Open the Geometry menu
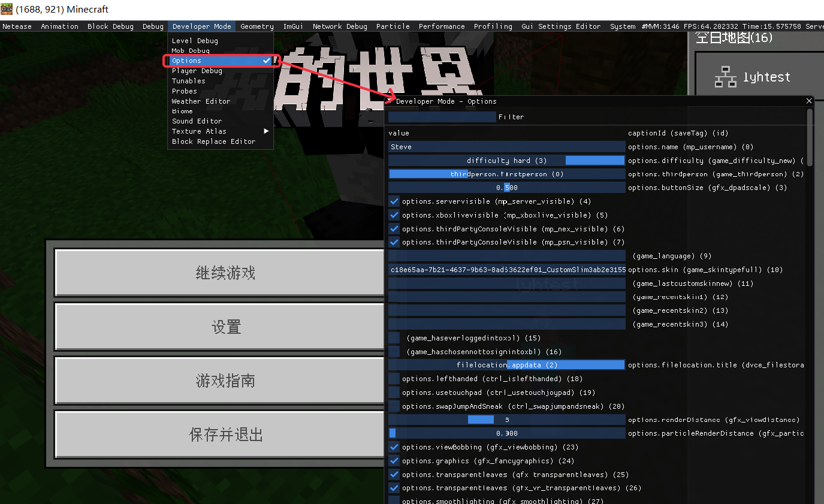 257,26
